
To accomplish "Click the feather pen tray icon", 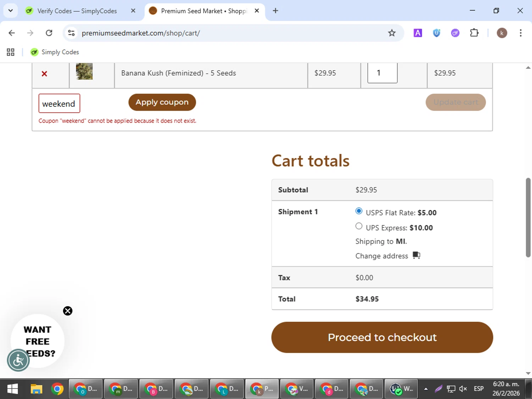I will coord(438,389).
